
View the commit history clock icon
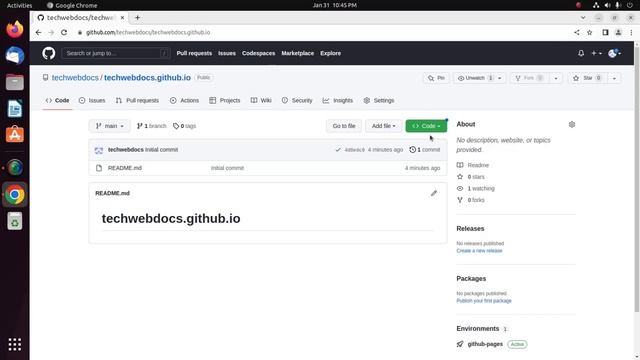[x=413, y=150]
